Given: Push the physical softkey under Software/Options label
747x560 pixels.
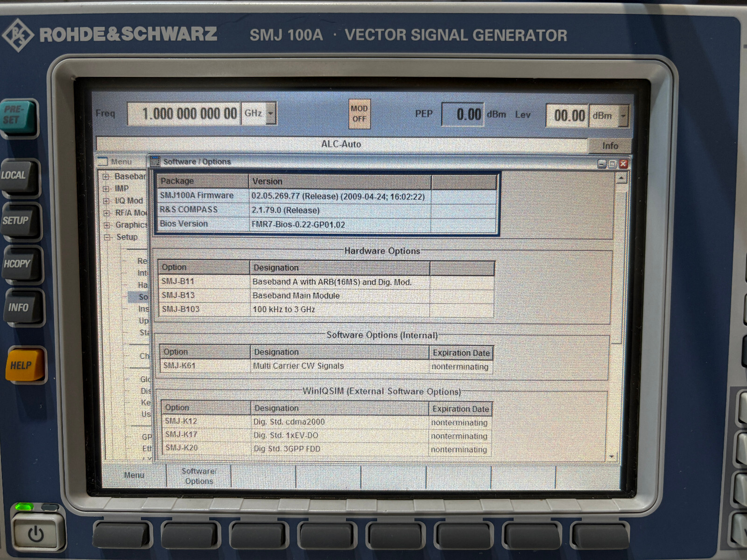Looking at the screenshot, I should [x=191, y=535].
